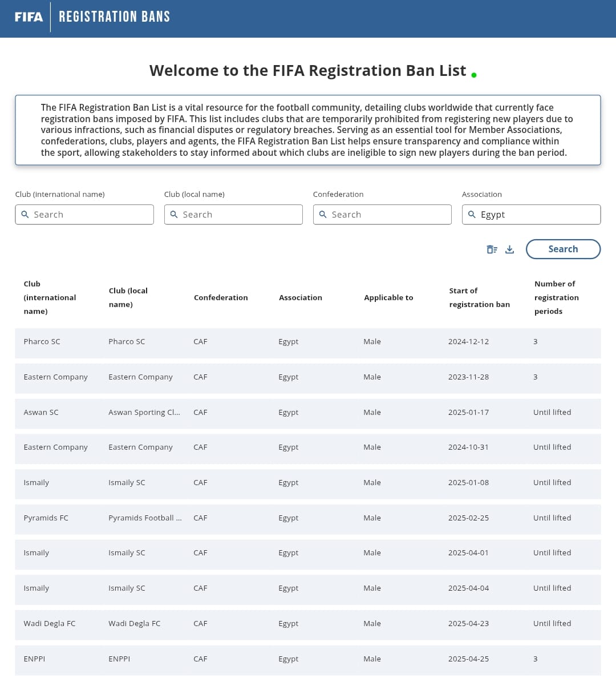Click the FIFA logo in header

tap(29, 17)
